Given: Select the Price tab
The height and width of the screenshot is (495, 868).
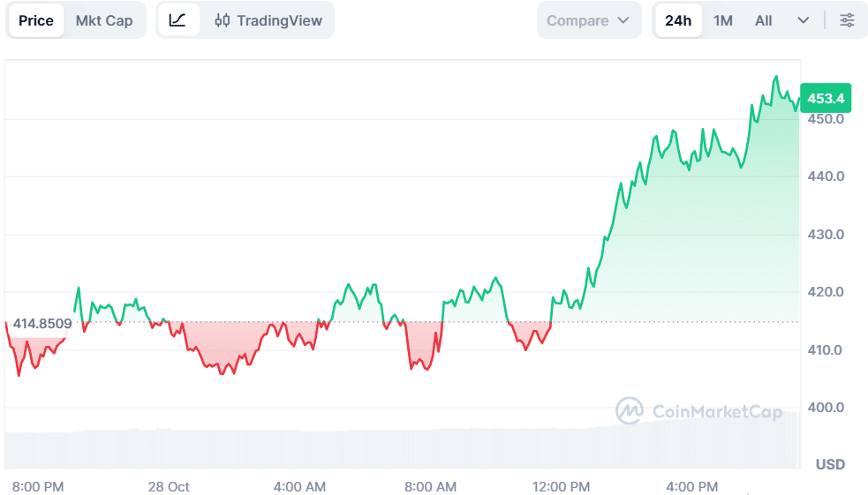Looking at the screenshot, I should pos(36,20).
